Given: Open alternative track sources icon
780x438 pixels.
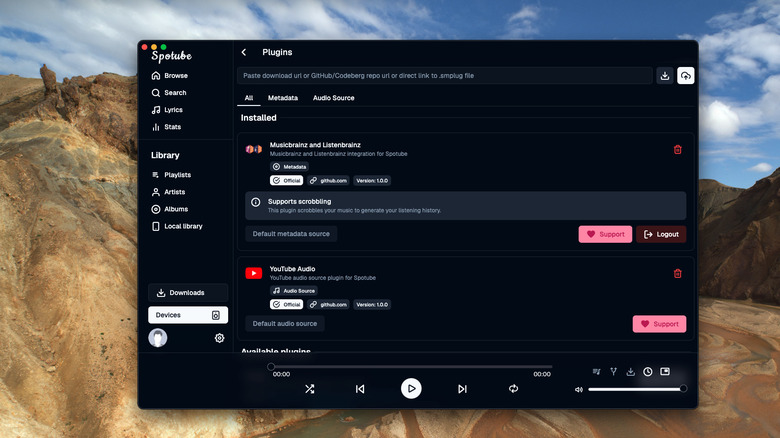Looking at the screenshot, I should tap(613, 372).
